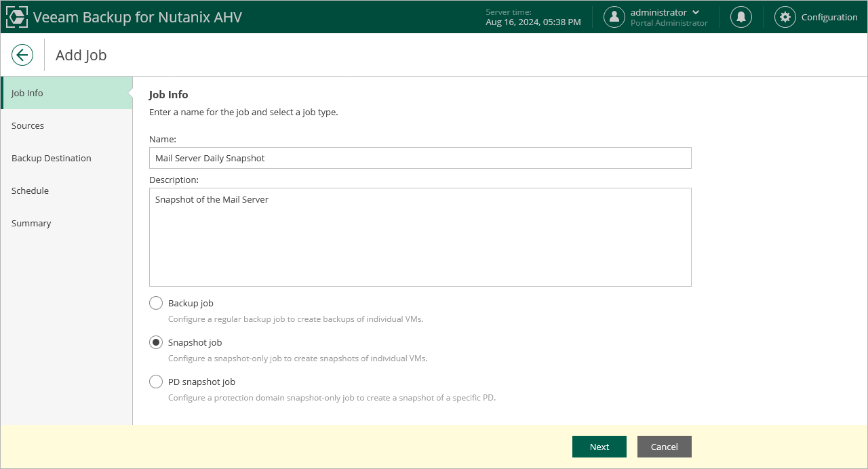Click the Next button
Viewport: 868px width, 469px height.
[x=599, y=447]
